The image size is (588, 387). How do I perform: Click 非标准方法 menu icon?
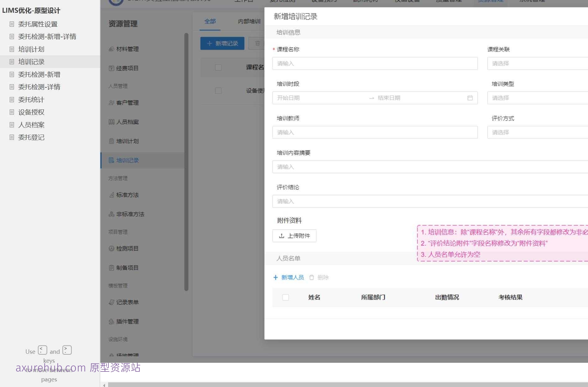click(x=111, y=214)
